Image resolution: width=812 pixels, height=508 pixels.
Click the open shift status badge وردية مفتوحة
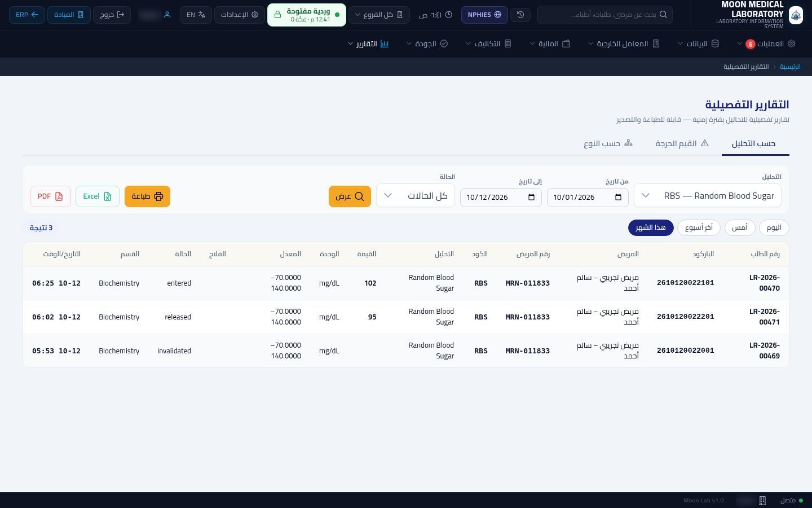pyautogui.click(x=307, y=15)
